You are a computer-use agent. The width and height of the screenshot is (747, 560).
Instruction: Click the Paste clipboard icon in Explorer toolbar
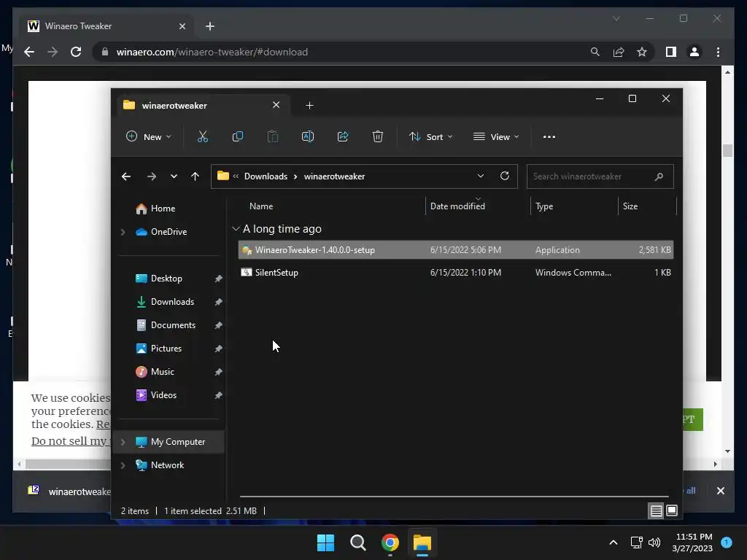point(273,136)
